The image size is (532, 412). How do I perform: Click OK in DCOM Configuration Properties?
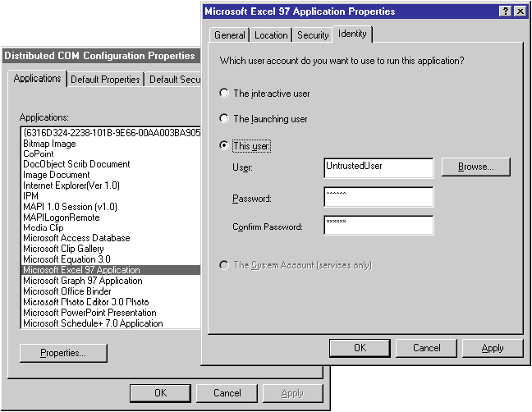tap(160, 393)
